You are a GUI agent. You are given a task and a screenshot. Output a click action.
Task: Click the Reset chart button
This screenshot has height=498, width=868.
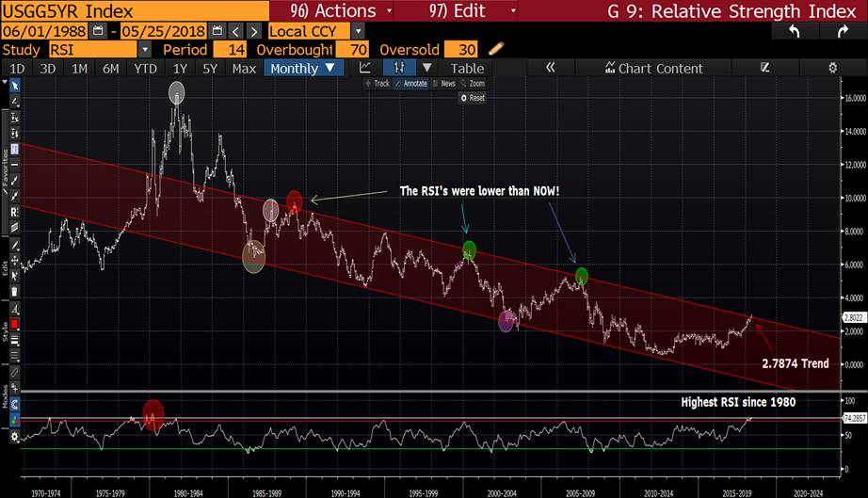pos(473,98)
